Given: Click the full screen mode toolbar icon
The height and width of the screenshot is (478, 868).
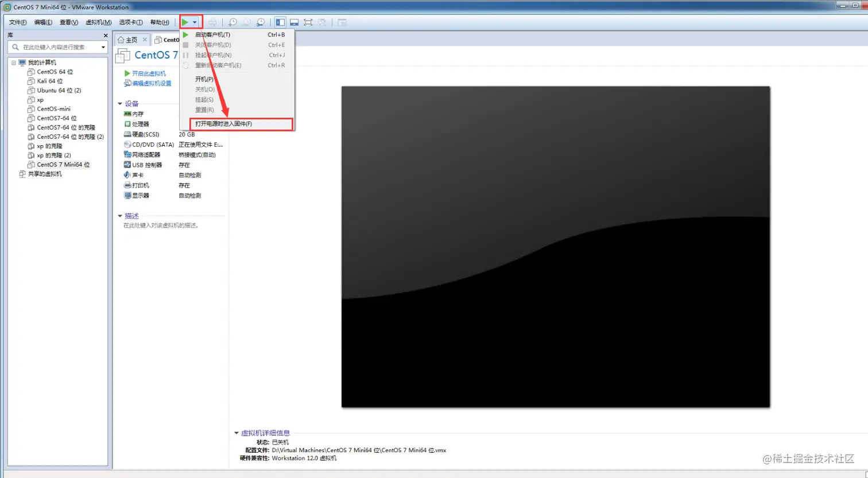Looking at the screenshot, I should (308, 22).
